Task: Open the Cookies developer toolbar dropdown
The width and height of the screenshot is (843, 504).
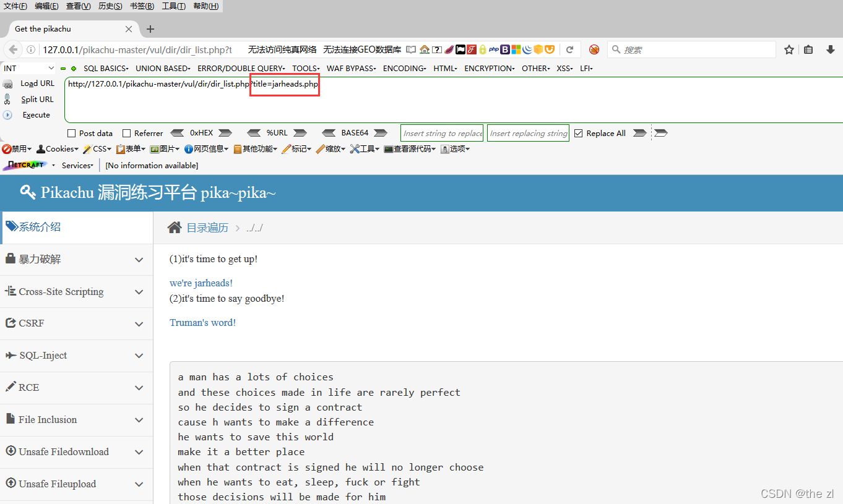Action: click(x=58, y=149)
